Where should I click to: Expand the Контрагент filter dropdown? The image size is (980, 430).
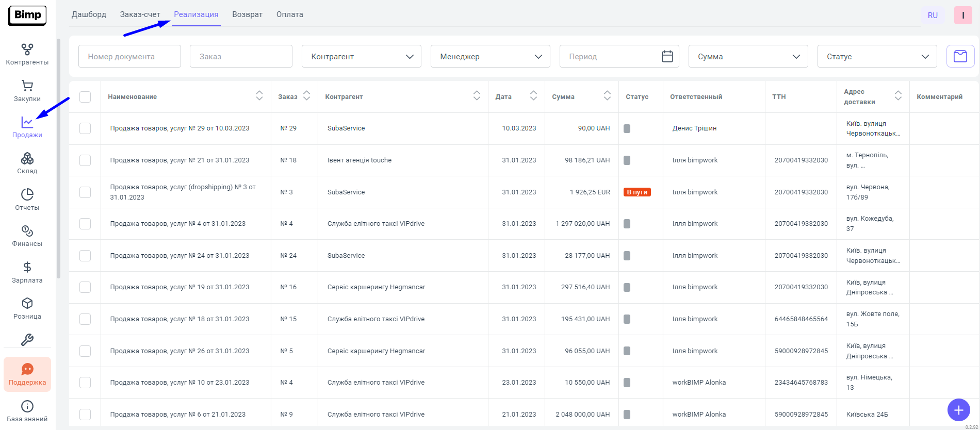click(361, 56)
